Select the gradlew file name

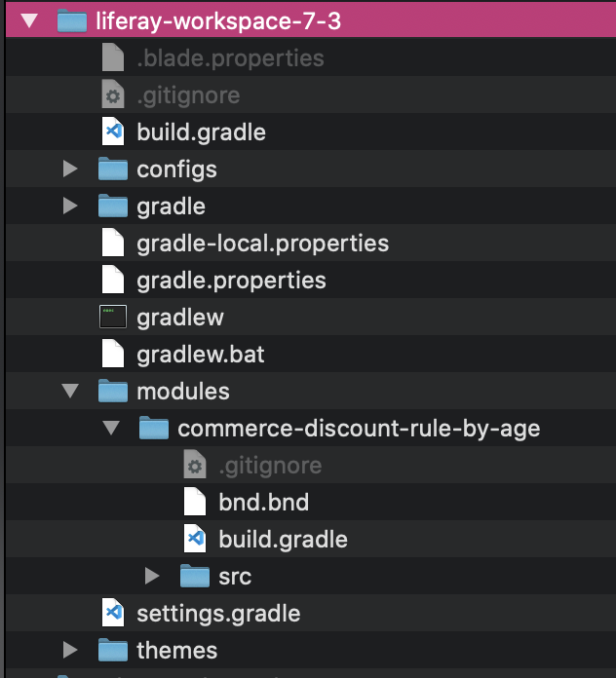180,318
